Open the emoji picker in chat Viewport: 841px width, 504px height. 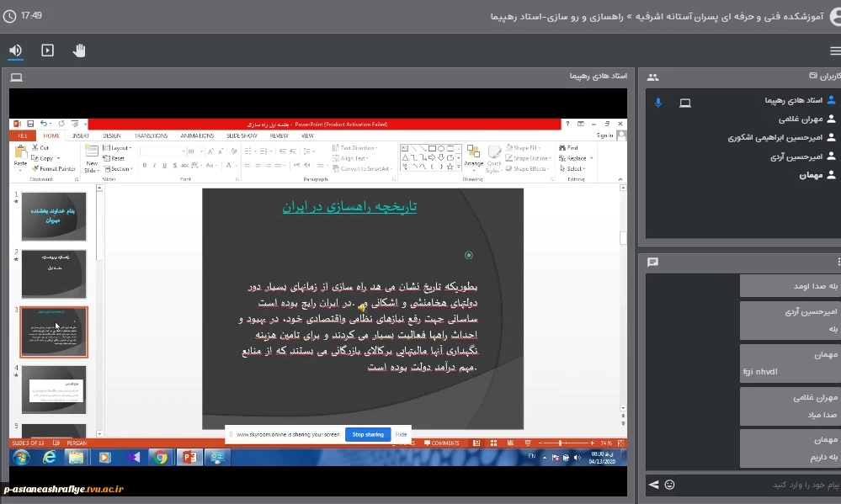click(669, 485)
